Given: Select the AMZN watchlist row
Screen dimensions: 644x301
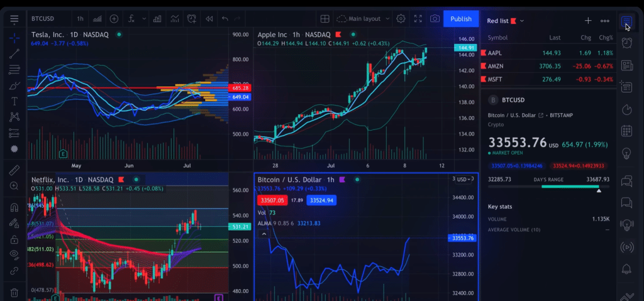Looking at the screenshot, I should click(548, 66).
